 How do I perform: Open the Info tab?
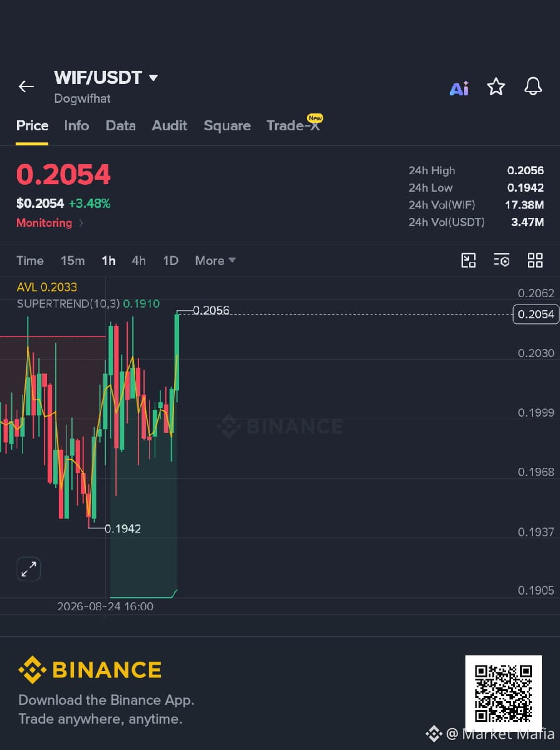coord(76,126)
